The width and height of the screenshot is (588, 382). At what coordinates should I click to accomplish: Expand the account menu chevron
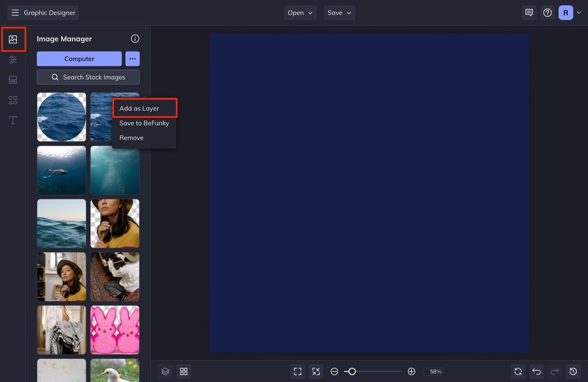[x=579, y=12]
